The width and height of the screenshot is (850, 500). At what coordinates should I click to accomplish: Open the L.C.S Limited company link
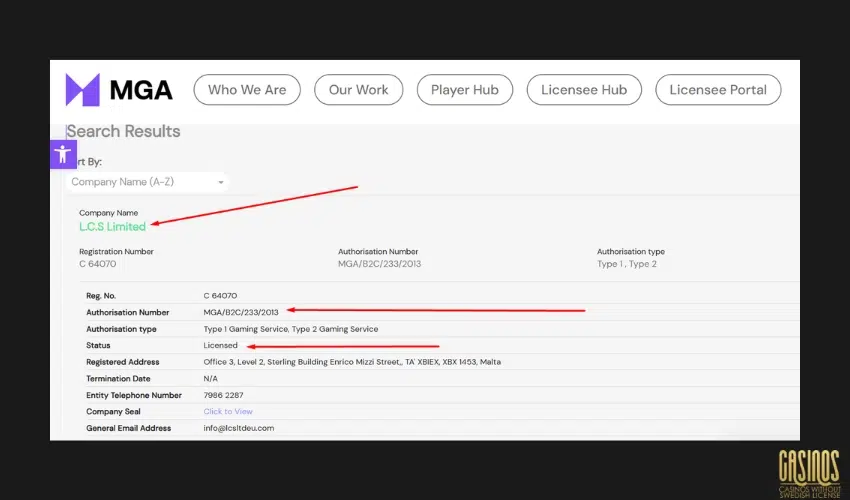pyautogui.click(x=112, y=227)
